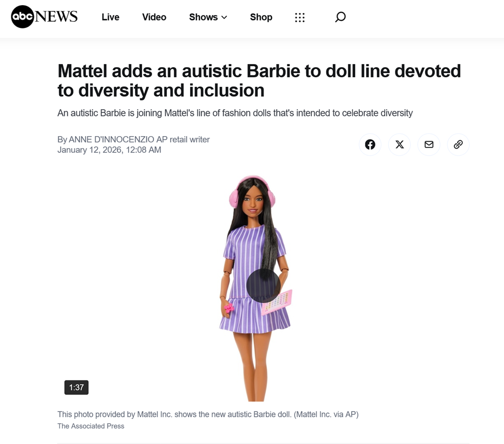504x444 pixels.
Task: Open the Video section
Action: (154, 17)
